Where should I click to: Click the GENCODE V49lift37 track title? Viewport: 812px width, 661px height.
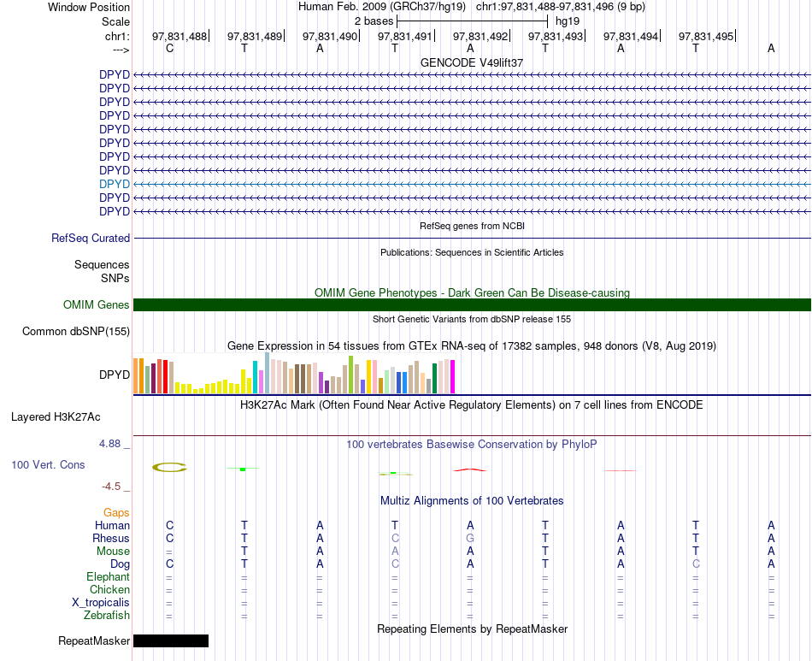(x=472, y=62)
